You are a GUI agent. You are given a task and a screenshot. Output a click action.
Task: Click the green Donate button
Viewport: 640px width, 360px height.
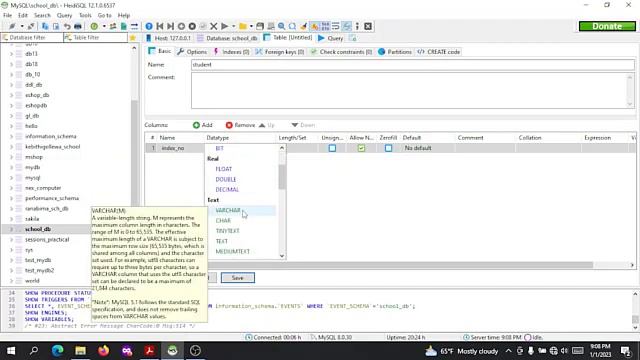607,26
